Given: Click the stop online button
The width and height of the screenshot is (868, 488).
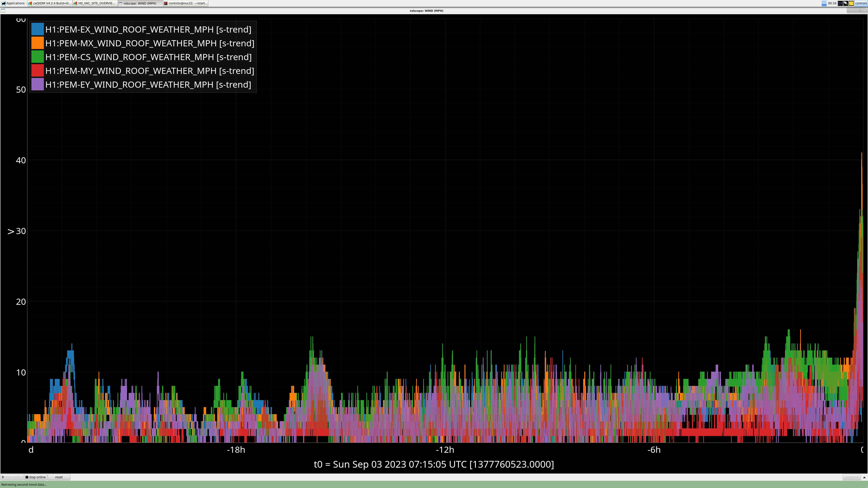Looking at the screenshot, I should pyautogui.click(x=35, y=477).
